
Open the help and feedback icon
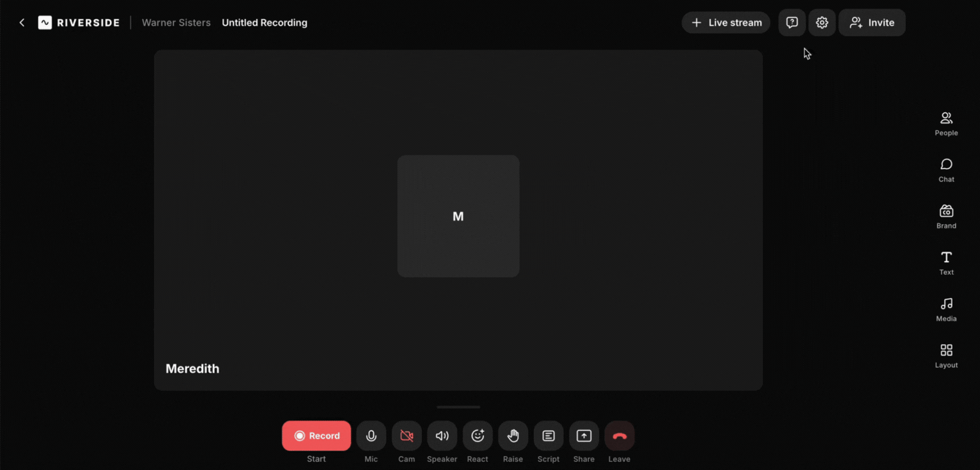tap(791, 23)
